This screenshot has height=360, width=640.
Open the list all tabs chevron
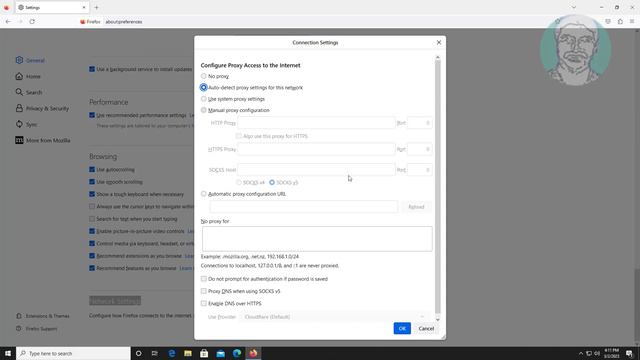pyautogui.click(x=574, y=7)
